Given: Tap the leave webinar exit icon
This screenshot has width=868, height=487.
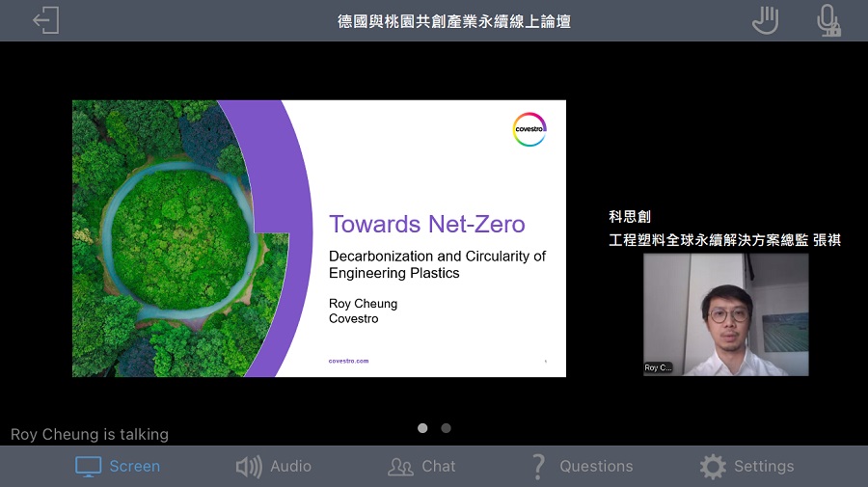Looking at the screenshot, I should 46,20.
